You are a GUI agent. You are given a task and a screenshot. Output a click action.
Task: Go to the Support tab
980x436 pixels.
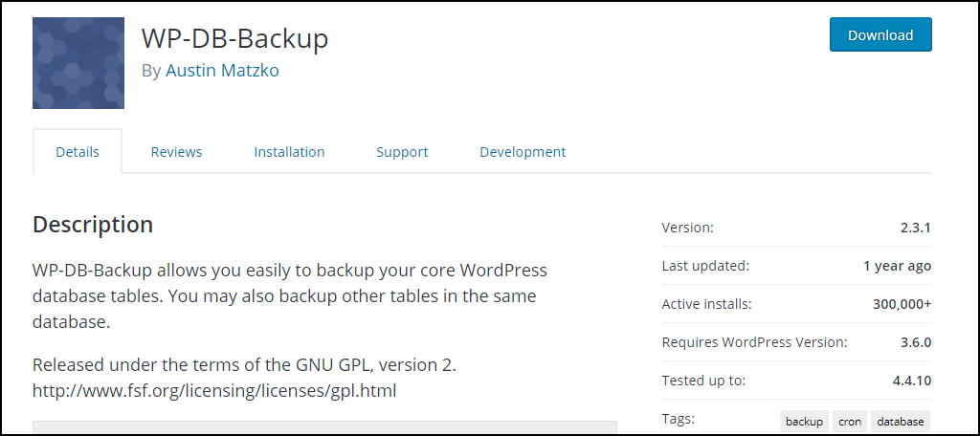[x=402, y=152]
